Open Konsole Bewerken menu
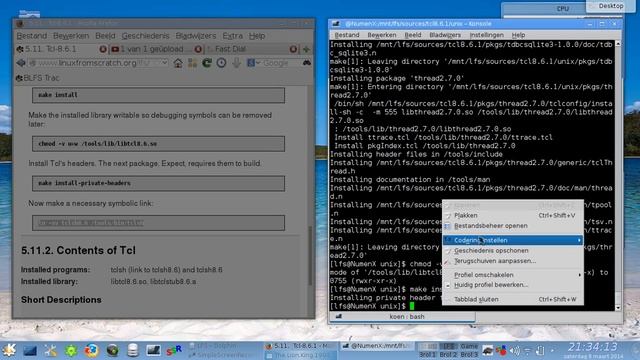 pyautogui.click(x=382, y=35)
